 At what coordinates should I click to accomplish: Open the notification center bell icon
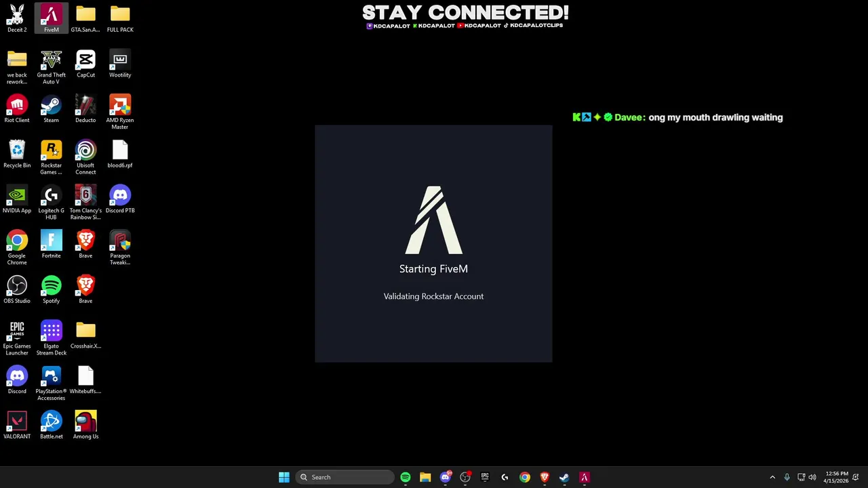tap(856, 477)
